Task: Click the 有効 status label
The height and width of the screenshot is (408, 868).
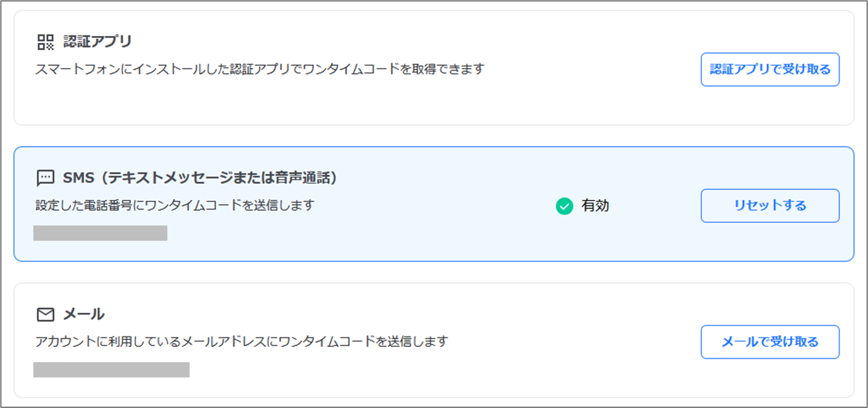Action: click(595, 206)
